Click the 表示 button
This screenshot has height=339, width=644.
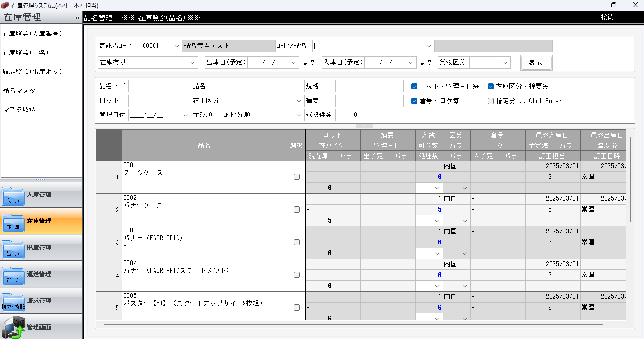pos(535,62)
